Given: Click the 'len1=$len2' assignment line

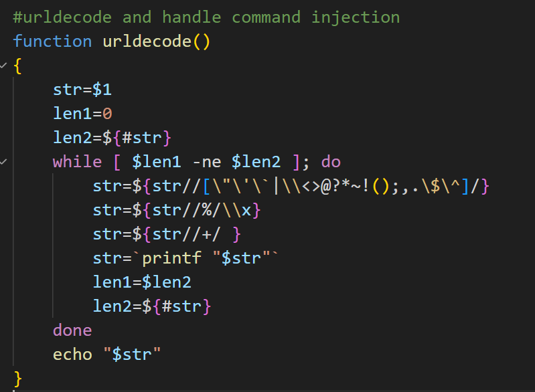Looking at the screenshot, I should pos(142,282).
